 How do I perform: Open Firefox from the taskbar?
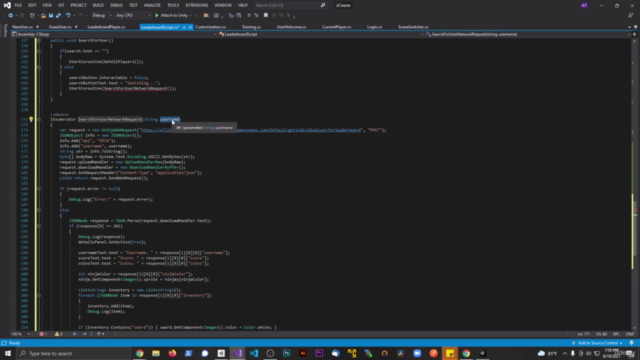[172, 353]
